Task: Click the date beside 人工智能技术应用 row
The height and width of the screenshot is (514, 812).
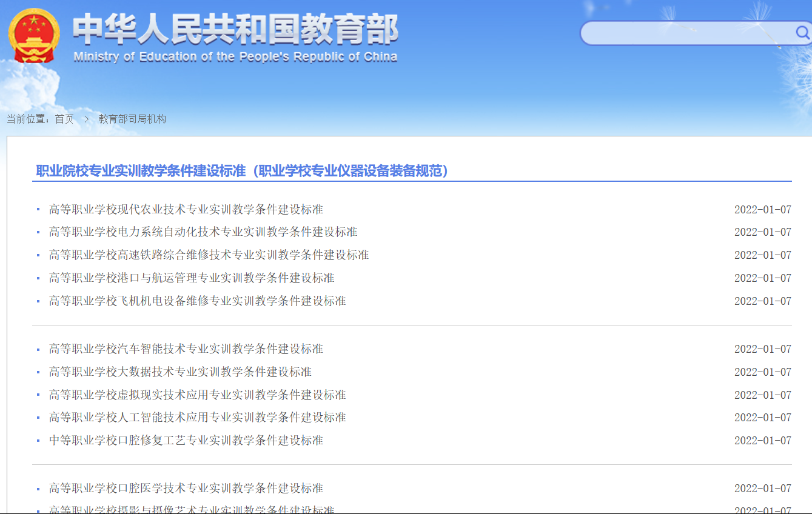Action: click(763, 418)
